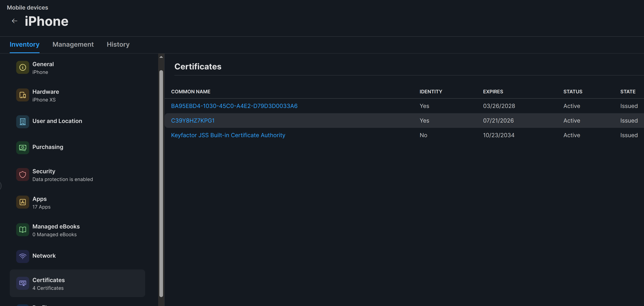Screen dimensions: 644x306
Task: Click the iPhone page title
Action: tap(46, 21)
